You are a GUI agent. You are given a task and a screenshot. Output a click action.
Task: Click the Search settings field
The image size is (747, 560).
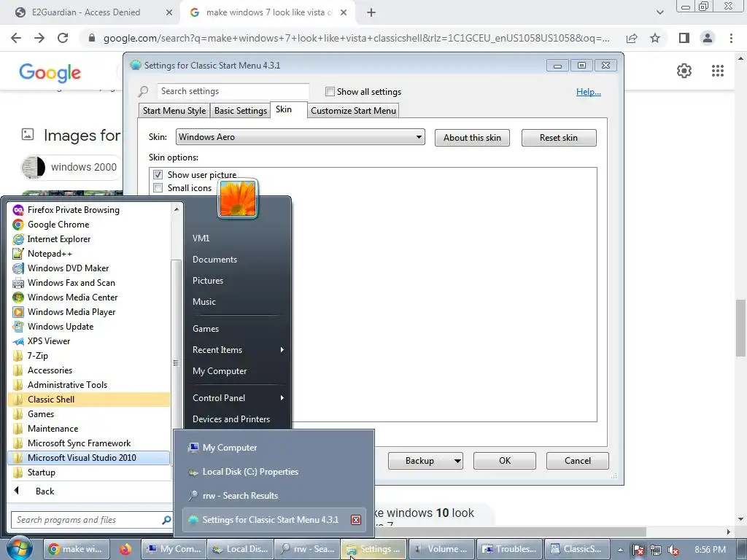233,91
